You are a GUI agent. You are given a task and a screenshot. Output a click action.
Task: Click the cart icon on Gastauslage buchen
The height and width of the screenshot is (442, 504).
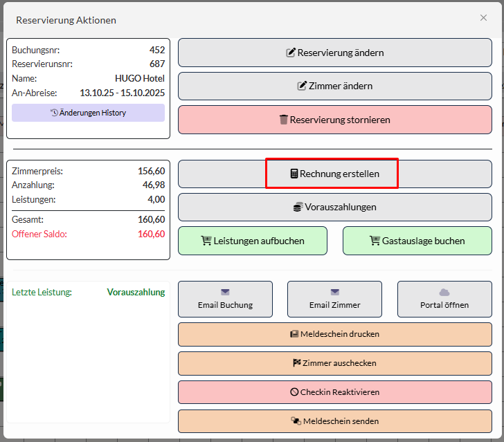click(x=375, y=241)
